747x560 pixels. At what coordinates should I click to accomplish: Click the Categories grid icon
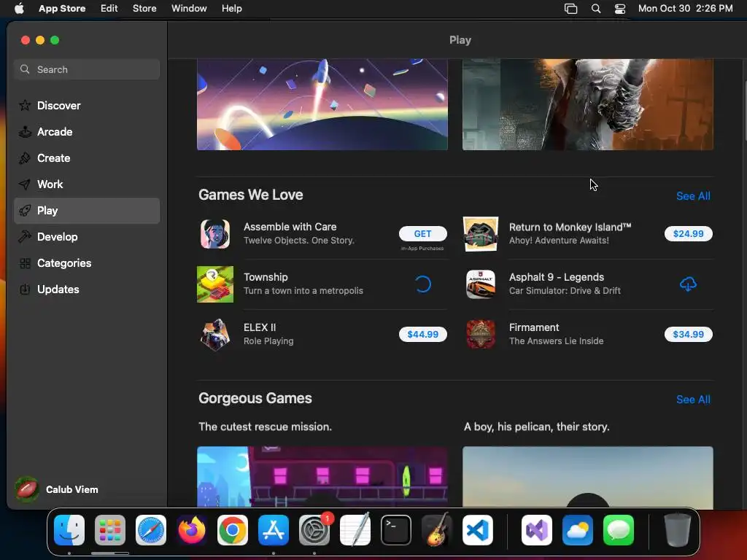tap(25, 262)
